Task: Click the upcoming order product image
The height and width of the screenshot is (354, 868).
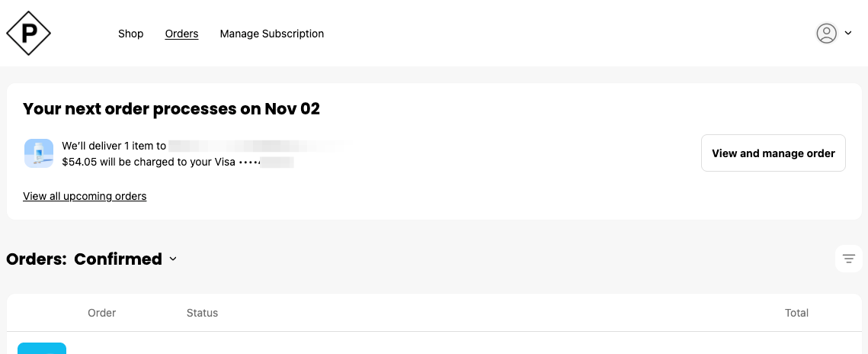Action: click(39, 153)
